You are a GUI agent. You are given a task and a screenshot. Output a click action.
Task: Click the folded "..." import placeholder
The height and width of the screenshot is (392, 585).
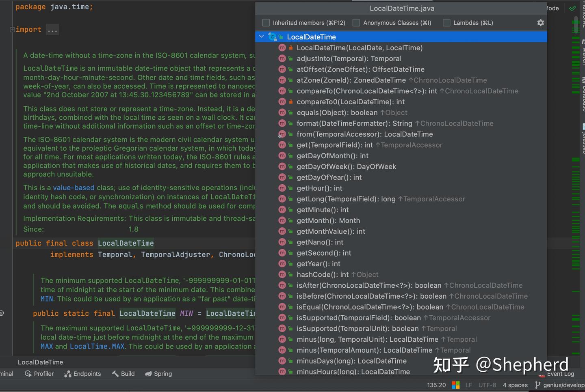coord(52,30)
